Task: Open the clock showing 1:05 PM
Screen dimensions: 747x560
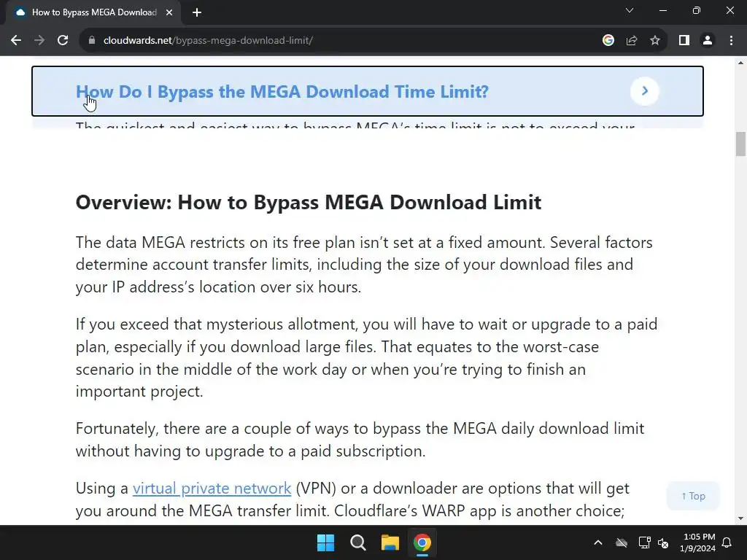Action: pos(698,542)
